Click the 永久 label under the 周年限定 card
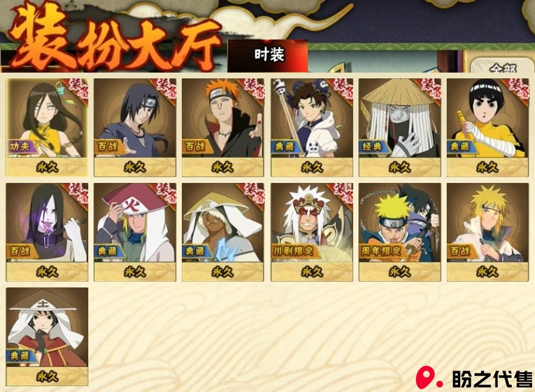535x392 pixels. (400, 272)
